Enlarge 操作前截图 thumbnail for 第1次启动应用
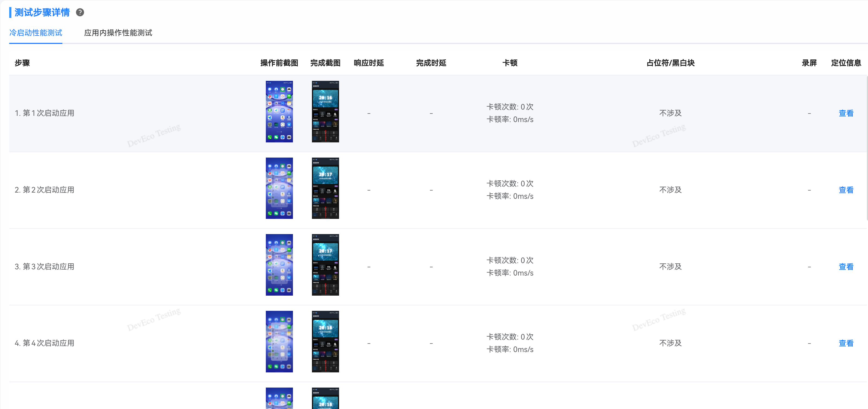Viewport: 868px width, 409px height. (279, 111)
